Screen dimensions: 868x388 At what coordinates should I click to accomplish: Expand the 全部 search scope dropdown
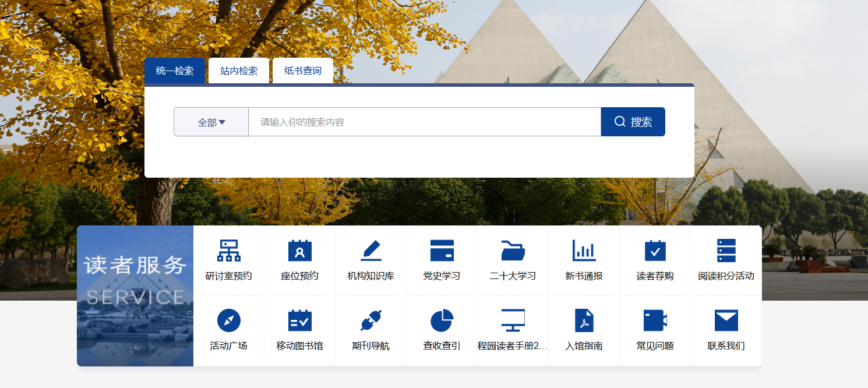point(211,122)
